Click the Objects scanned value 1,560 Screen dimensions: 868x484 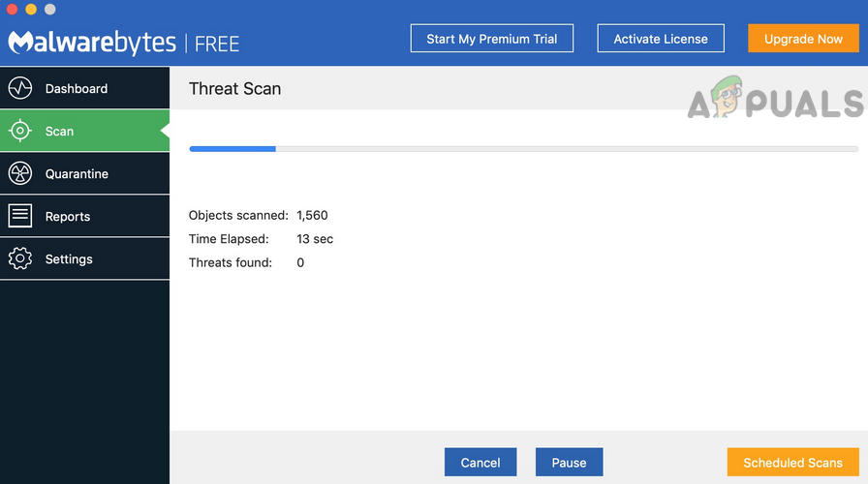(312, 215)
